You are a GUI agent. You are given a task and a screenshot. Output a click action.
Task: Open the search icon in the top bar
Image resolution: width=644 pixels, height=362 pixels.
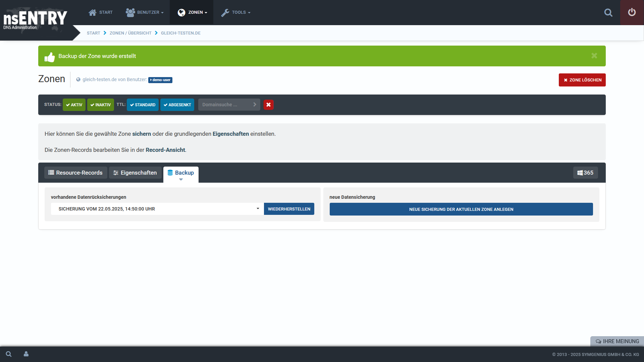pyautogui.click(x=608, y=12)
